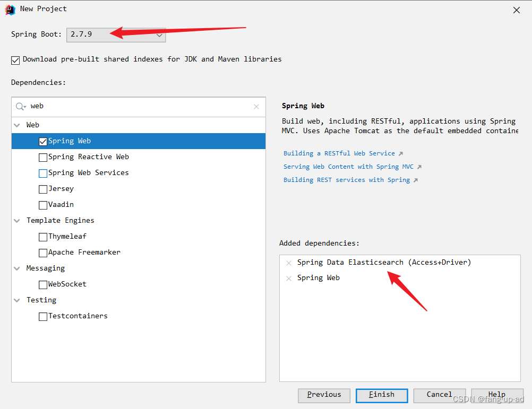Click the dependencies search field
The width and height of the screenshot is (532, 409).
[139, 107]
